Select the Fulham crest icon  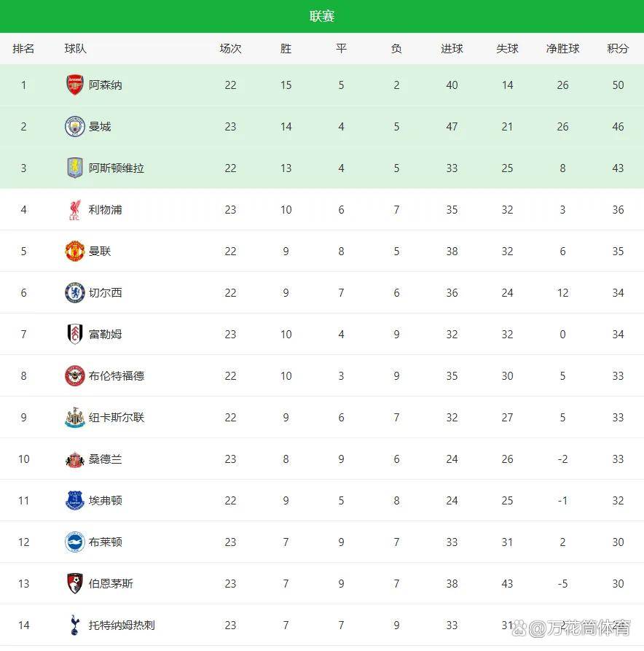(x=75, y=335)
